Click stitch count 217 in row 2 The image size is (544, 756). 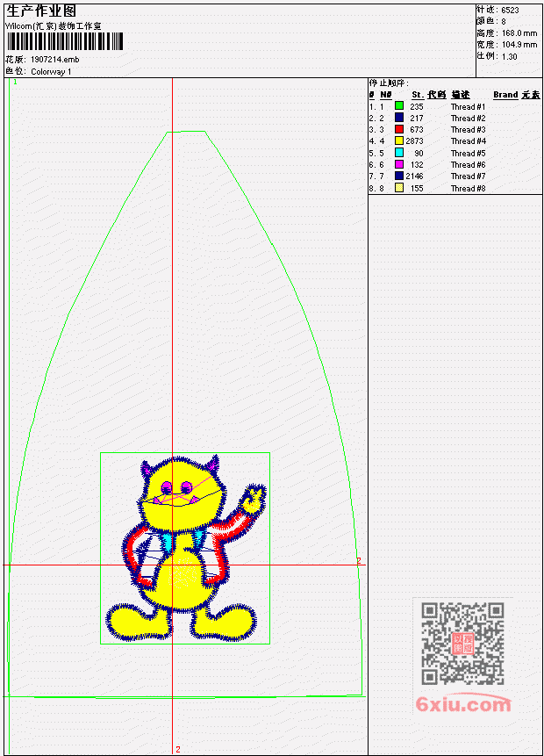(x=417, y=119)
